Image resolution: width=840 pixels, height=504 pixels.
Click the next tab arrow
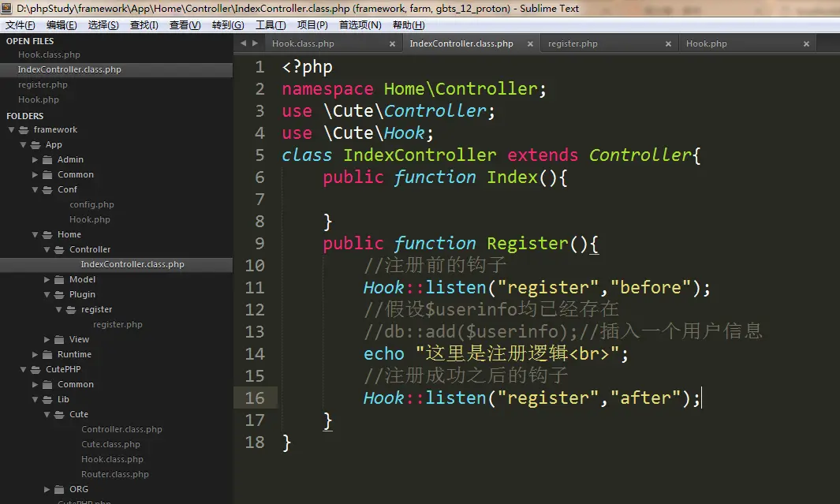(x=255, y=43)
